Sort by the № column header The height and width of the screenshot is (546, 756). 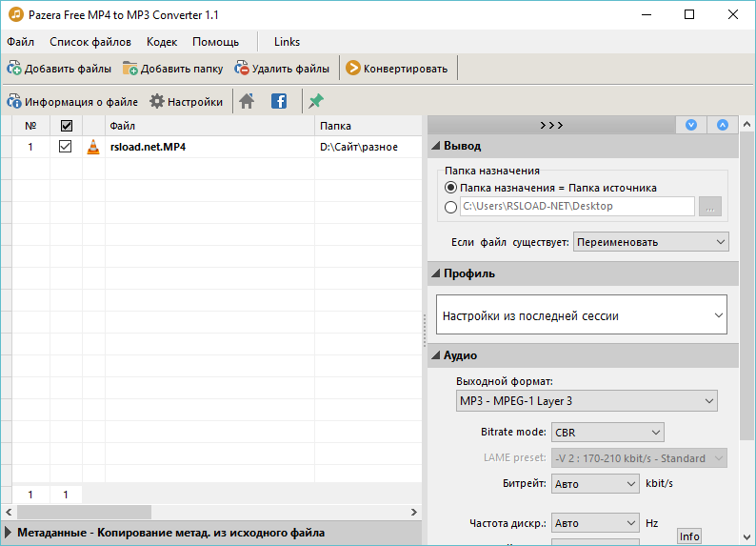[x=30, y=126]
